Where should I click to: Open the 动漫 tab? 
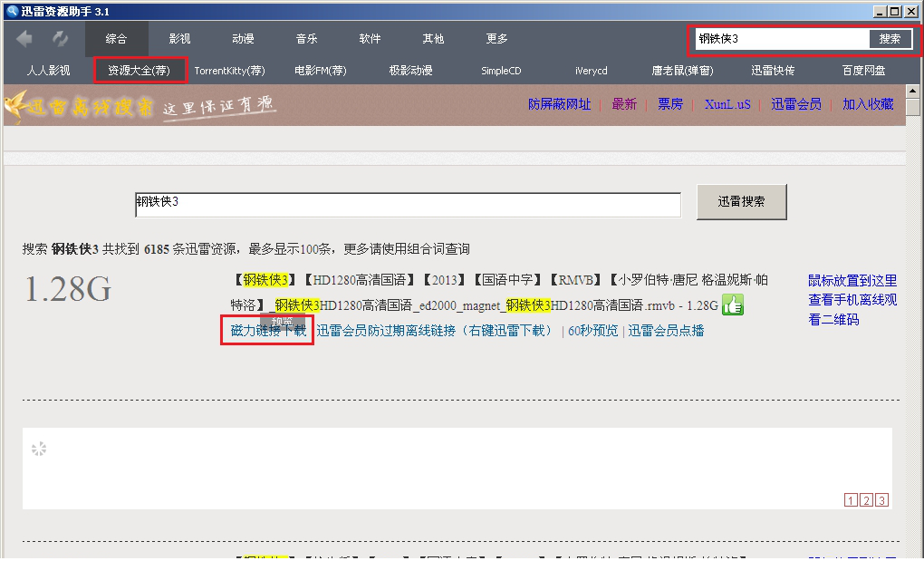243,39
